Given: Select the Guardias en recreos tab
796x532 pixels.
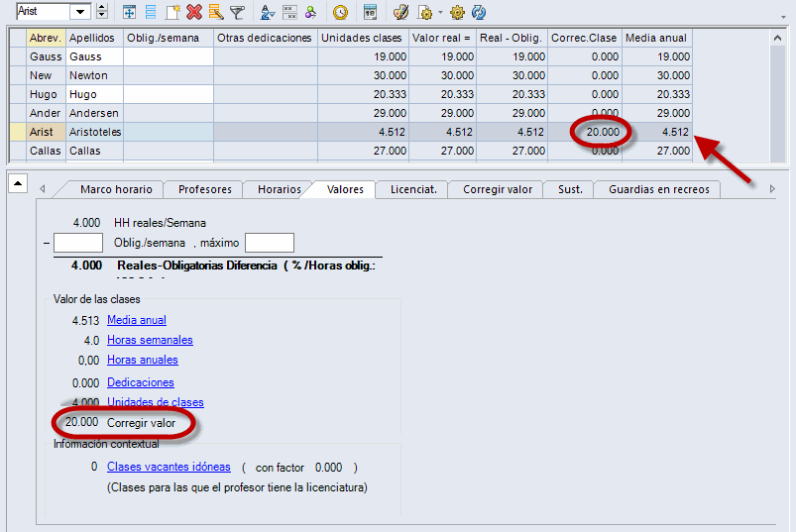Looking at the screenshot, I should (658, 189).
